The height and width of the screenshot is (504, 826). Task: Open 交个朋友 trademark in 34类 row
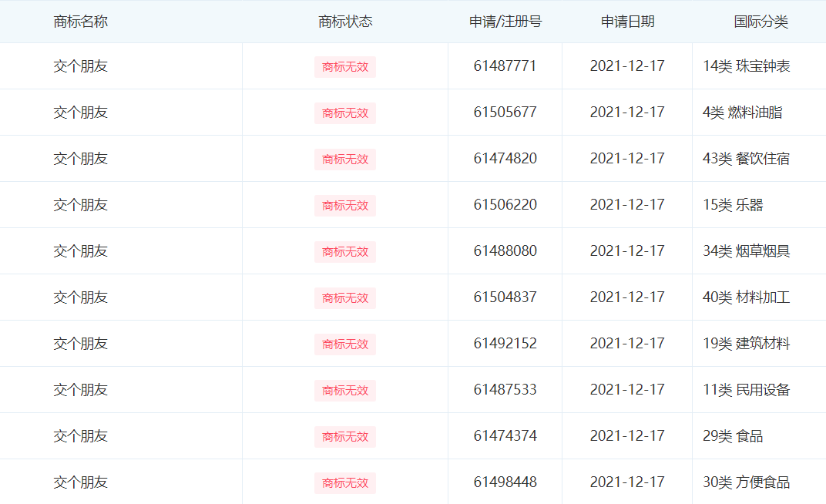(x=81, y=250)
